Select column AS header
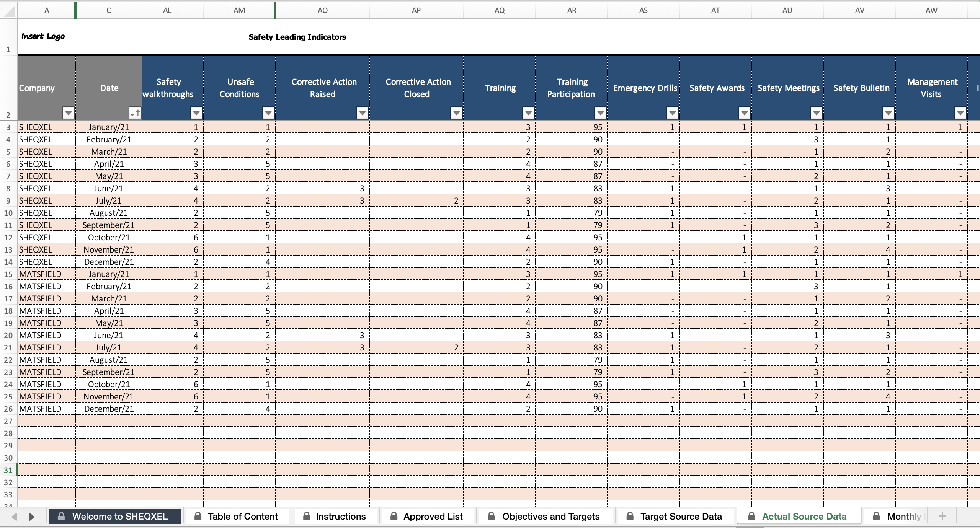980x528 pixels. coord(644,10)
